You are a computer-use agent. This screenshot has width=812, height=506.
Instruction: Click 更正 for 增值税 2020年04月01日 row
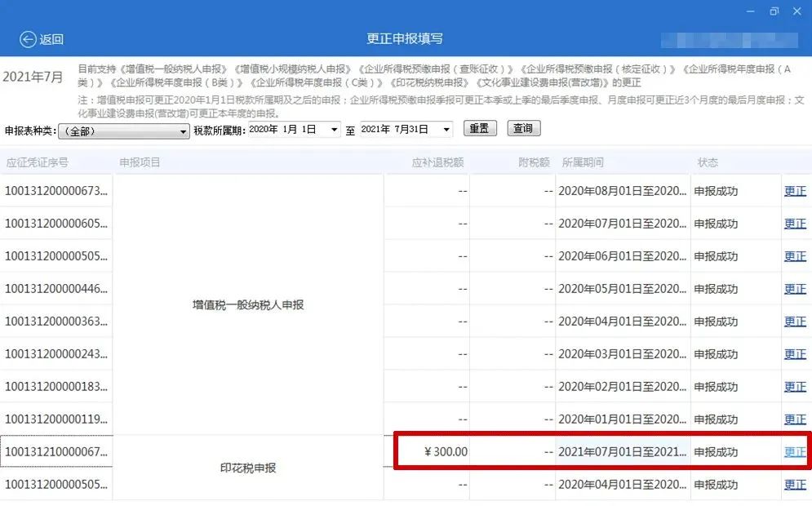pyautogui.click(x=795, y=322)
